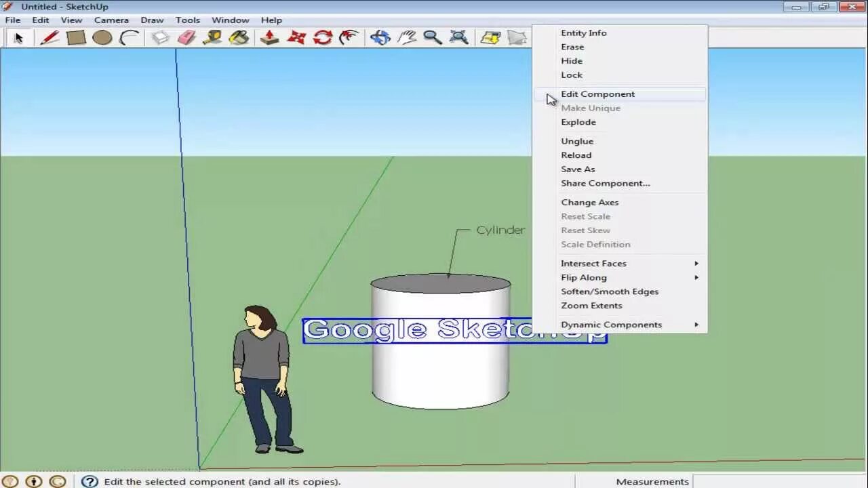Select the Line pencil tool
868x488 pixels.
click(50, 38)
